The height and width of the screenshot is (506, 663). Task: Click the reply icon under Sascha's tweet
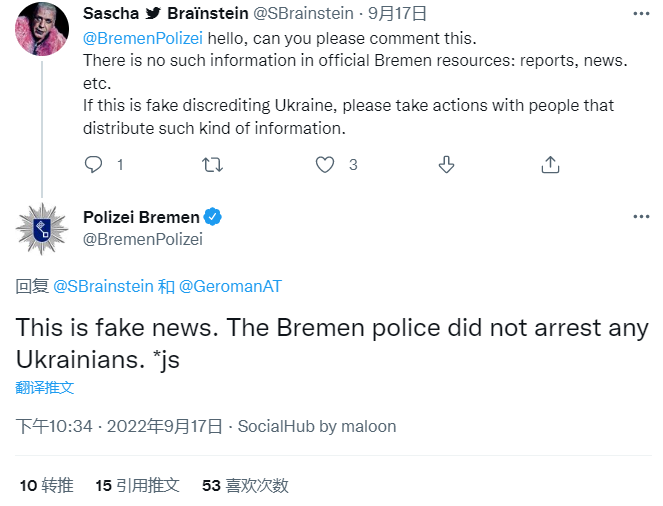[93, 164]
